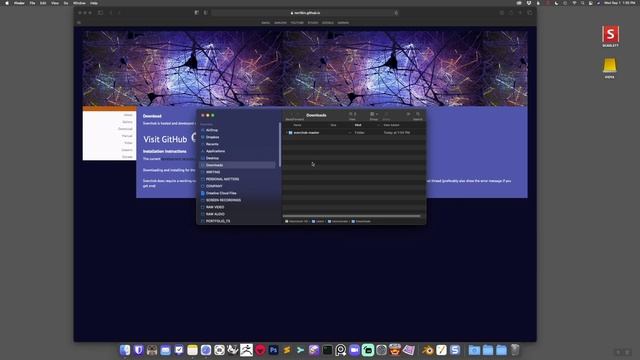This screenshot has width=640, height=360.
Task: Open Scrivener S icon in Dock
Action: pyautogui.click(x=455, y=350)
